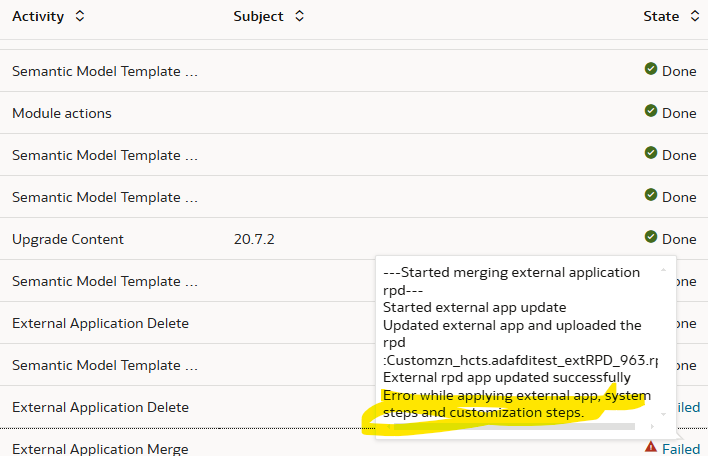Click the Activity column header label
Image resolution: width=708 pixels, height=456 pixels.
pos(38,16)
